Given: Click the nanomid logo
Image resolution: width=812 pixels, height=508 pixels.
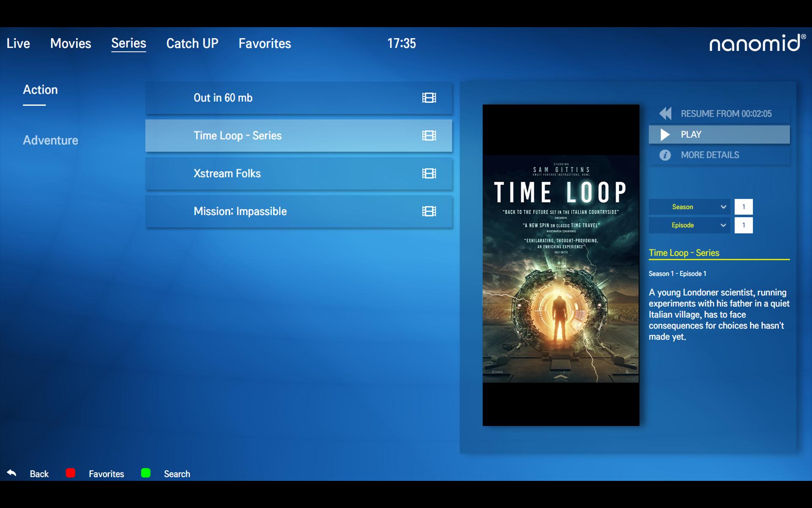Looking at the screenshot, I should 757,43.
